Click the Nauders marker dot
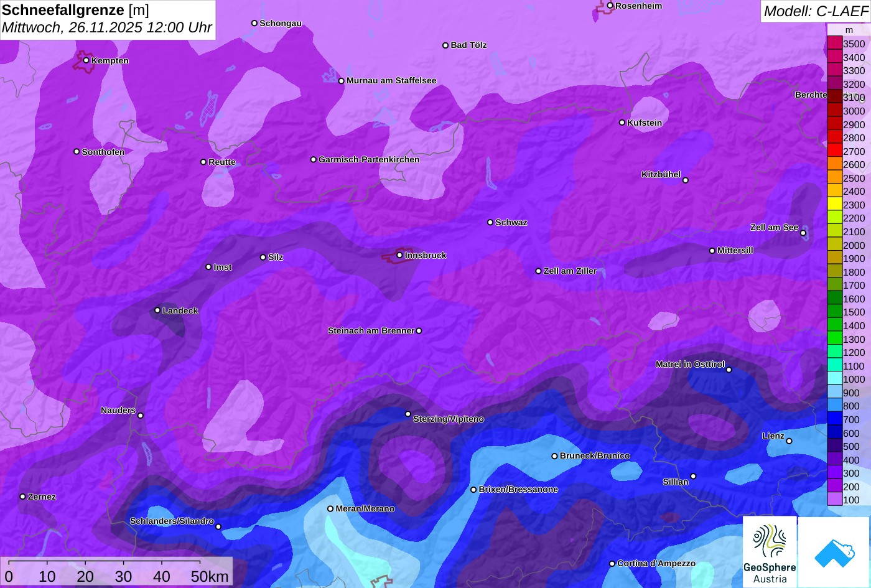 (x=140, y=416)
